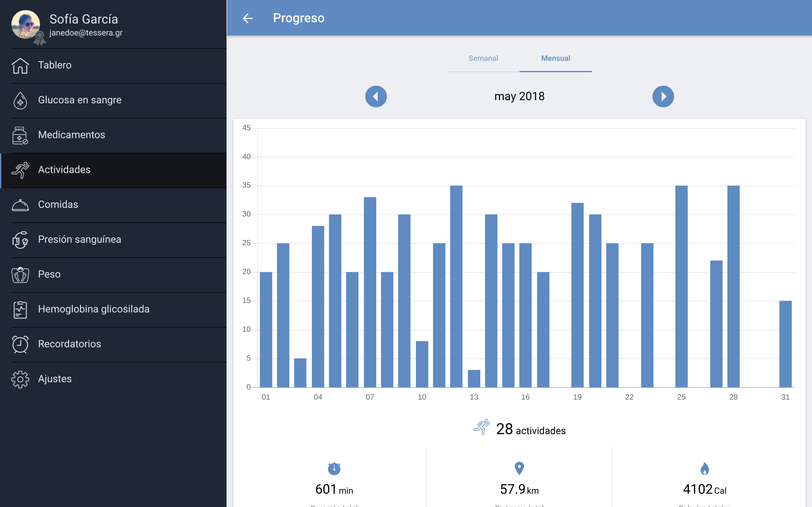Select the Medicamentos pill bottle icon

pos(20,135)
